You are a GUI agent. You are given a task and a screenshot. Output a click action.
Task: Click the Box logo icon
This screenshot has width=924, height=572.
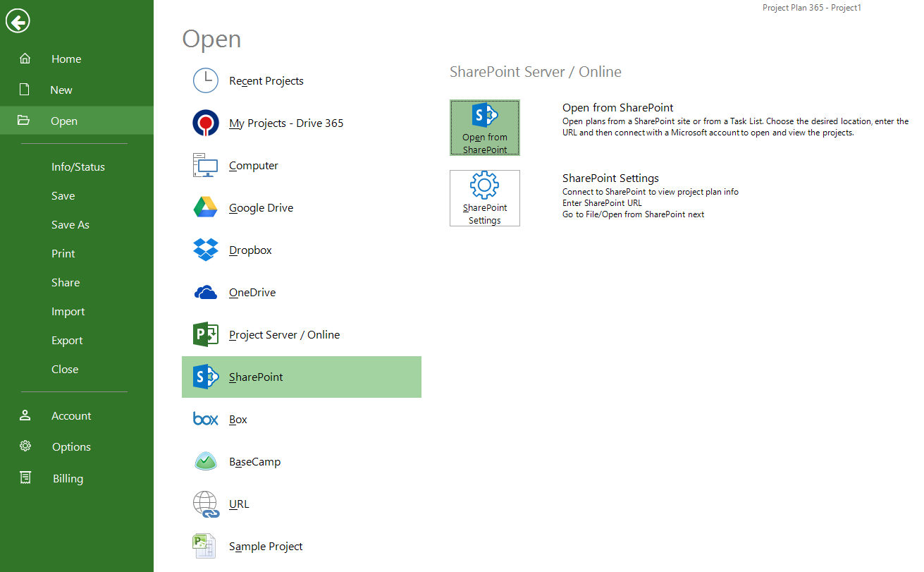click(206, 419)
